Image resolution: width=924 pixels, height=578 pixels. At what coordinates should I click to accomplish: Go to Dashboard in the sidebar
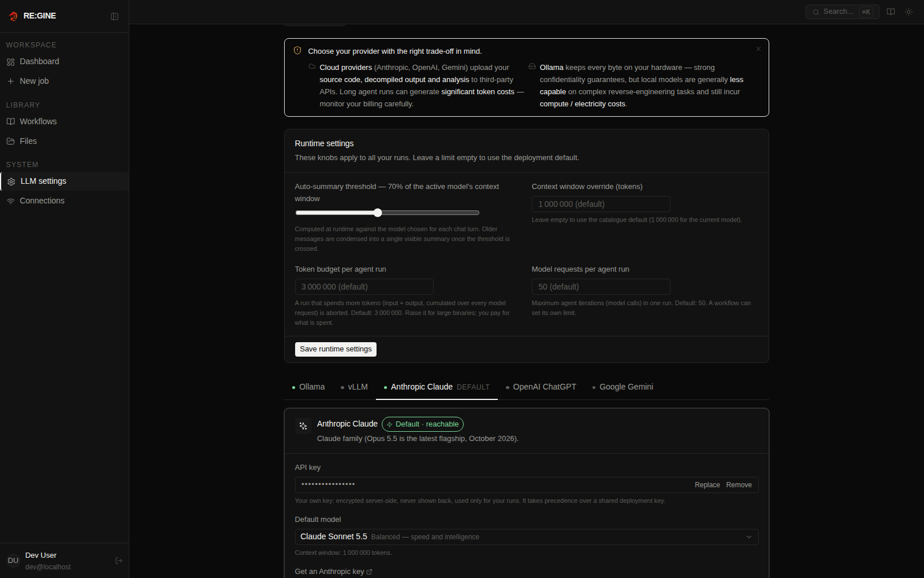(x=64, y=62)
